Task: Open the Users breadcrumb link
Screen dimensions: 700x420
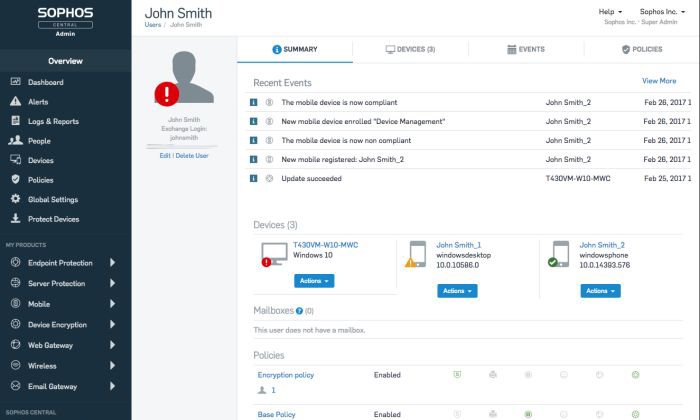Action: point(153,25)
